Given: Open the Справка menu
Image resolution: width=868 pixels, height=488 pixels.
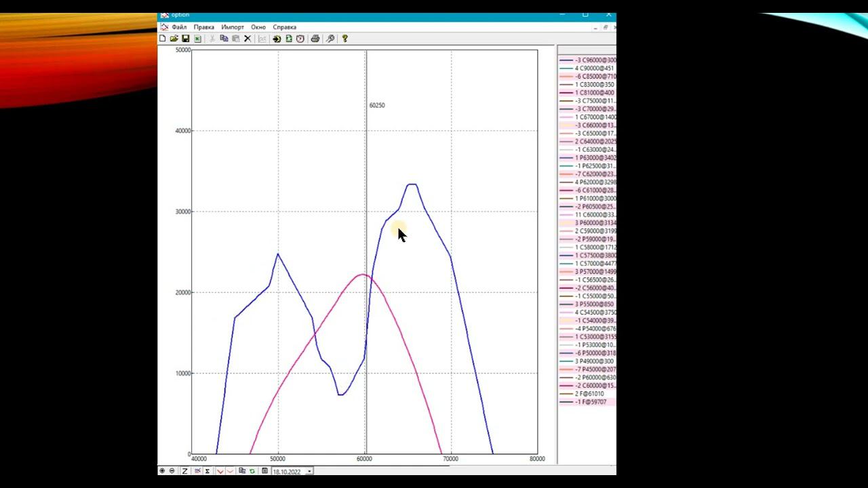Looking at the screenshot, I should [x=285, y=27].
